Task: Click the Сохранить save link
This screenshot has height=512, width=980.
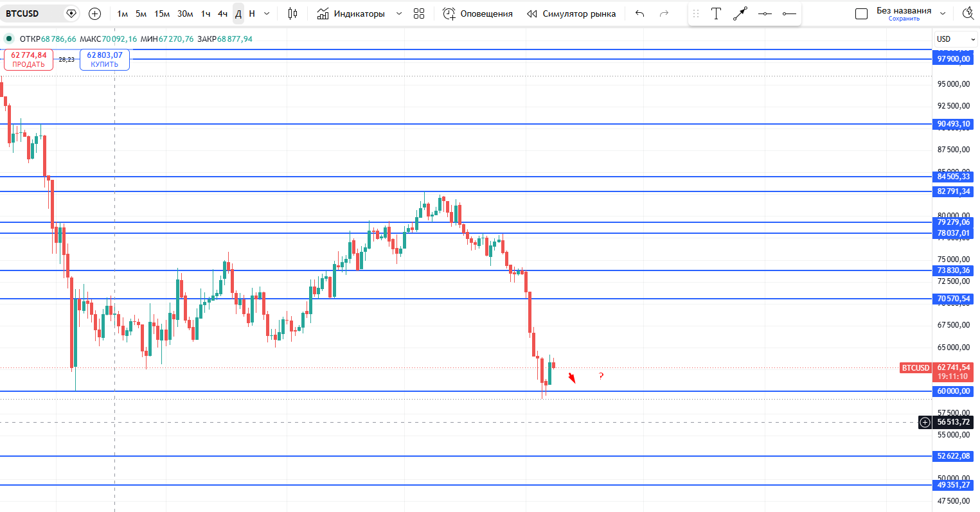Action: coord(904,19)
